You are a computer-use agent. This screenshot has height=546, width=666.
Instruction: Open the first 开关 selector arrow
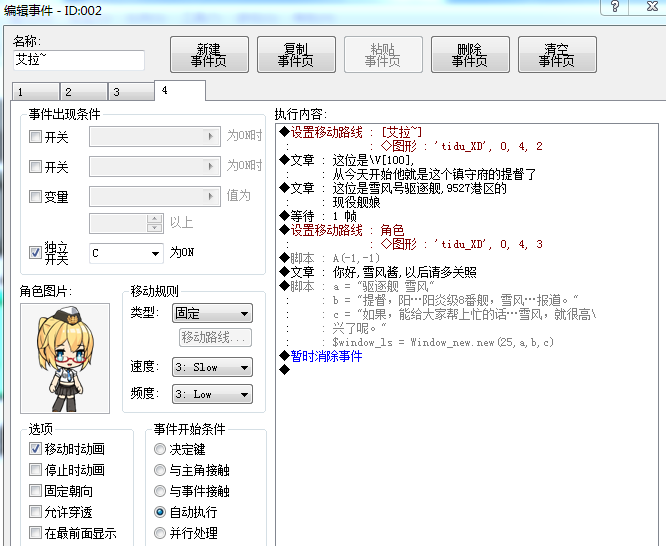pos(211,136)
